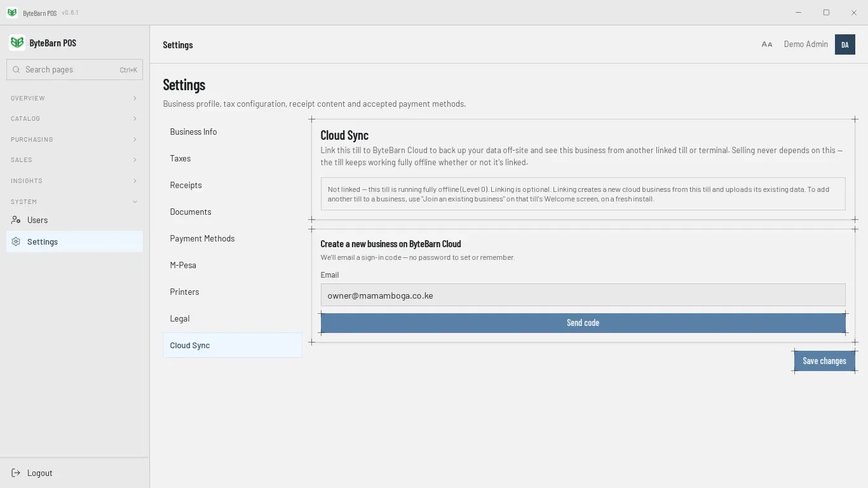Open the DA user avatar

click(x=845, y=44)
